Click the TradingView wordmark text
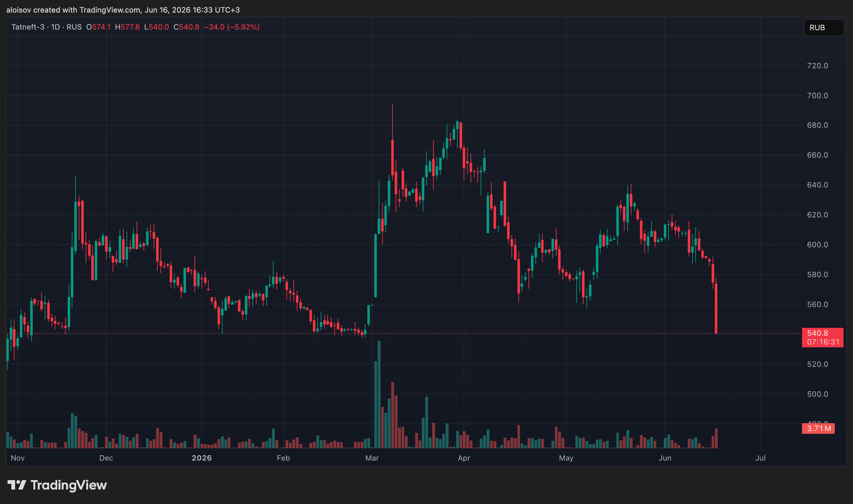Screen dimensions: 853x504 coord(69,485)
